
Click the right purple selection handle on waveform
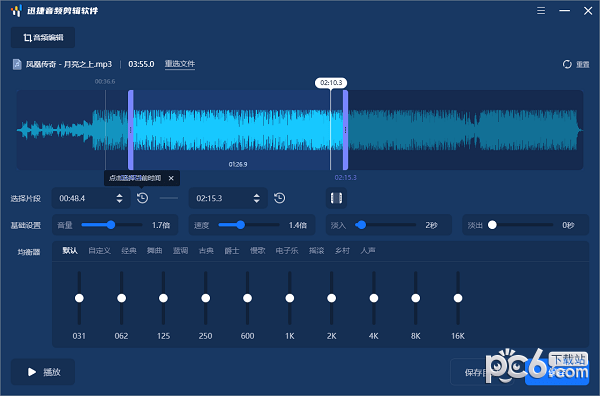point(345,130)
